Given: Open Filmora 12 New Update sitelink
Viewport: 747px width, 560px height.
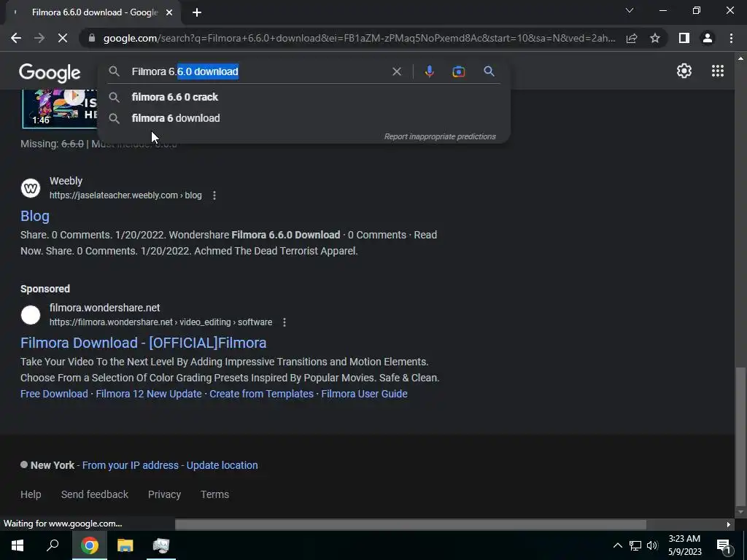Looking at the screenshot, I should 149,394.
